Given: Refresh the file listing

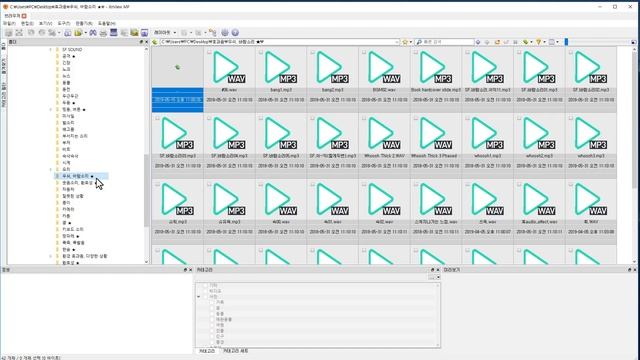Looking at the screenshot, I should click(497, 42).
